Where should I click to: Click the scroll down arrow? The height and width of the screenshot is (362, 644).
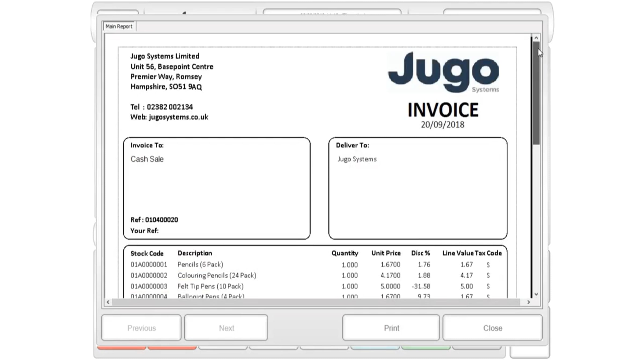click(536, 294)
